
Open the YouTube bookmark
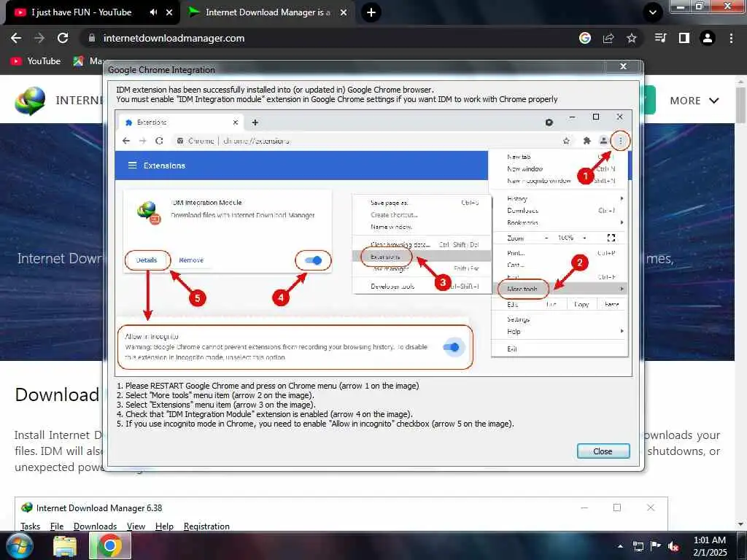[36, 61]
